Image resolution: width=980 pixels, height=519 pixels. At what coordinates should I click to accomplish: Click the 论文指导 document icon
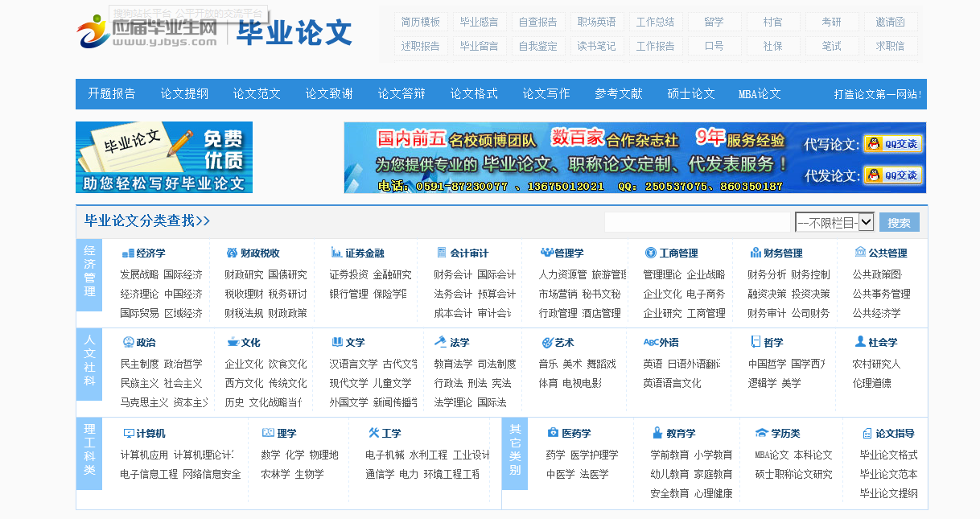(x=867, y=433)
